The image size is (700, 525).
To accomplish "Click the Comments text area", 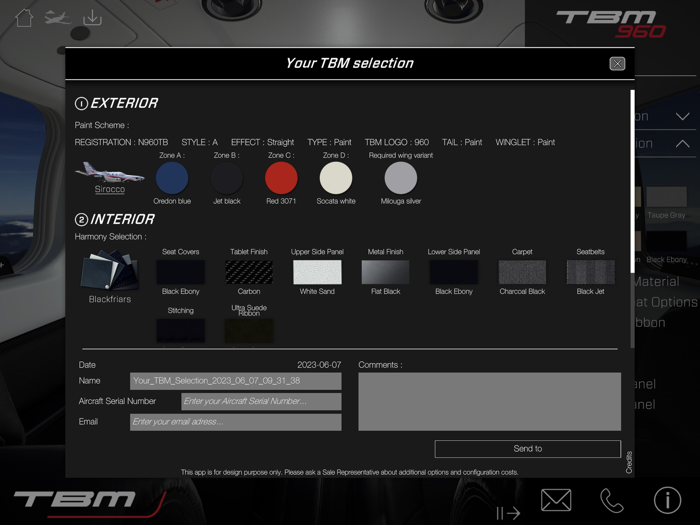I will click(x=489, y=401).
